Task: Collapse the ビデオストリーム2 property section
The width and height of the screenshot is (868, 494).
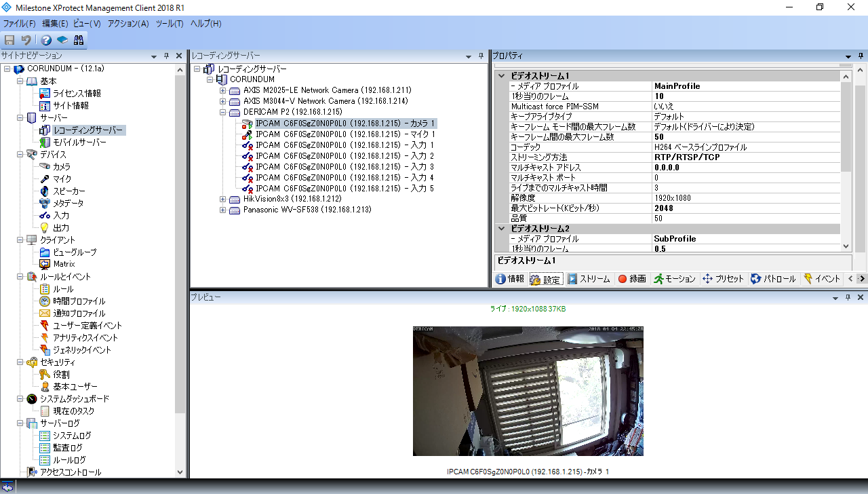Action: [501, 229]
